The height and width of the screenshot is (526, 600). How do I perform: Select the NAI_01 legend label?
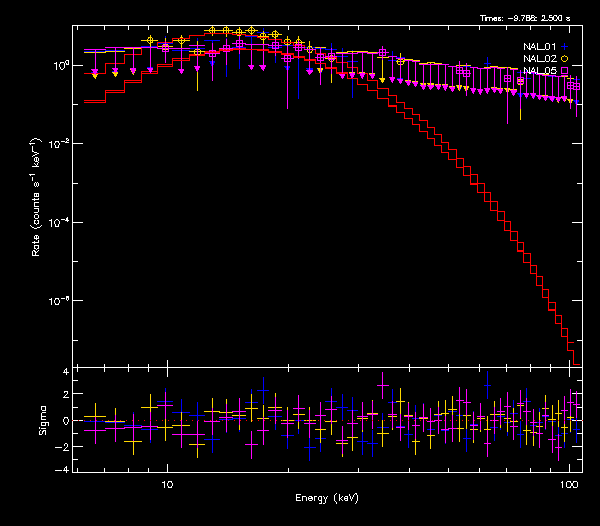(539, 46)
